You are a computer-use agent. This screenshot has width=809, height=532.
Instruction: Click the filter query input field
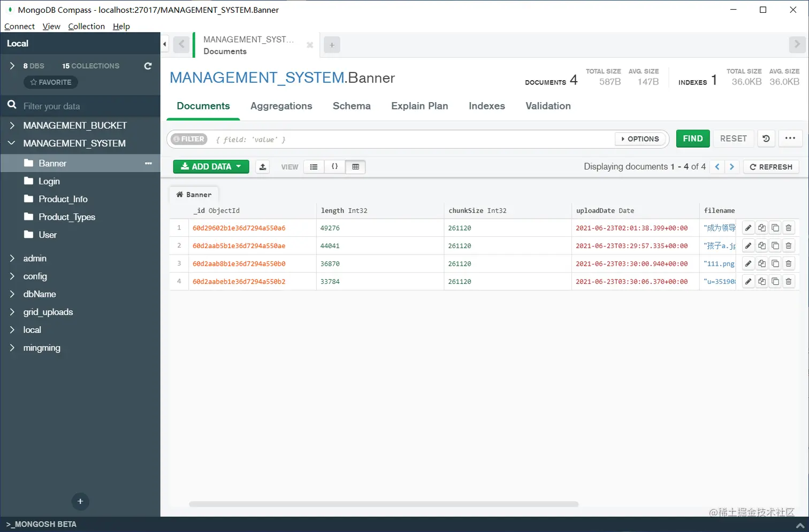(x=412, y=139)
